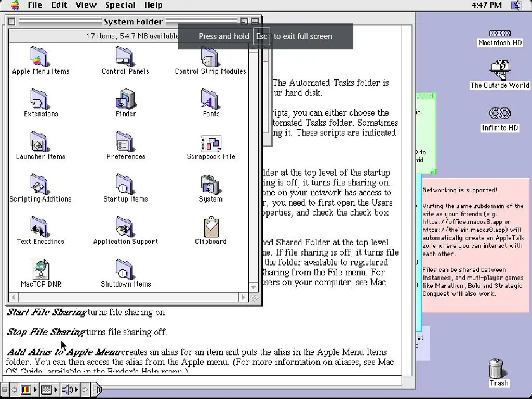Select the Macintosh HD desktop icon

pyautogui.click(x=500, y=33)
